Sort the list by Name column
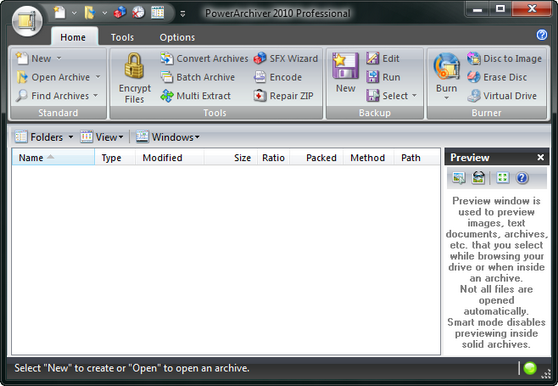Image resolution: width=558 pixels, height=386 pixels. tap(53, 158)
